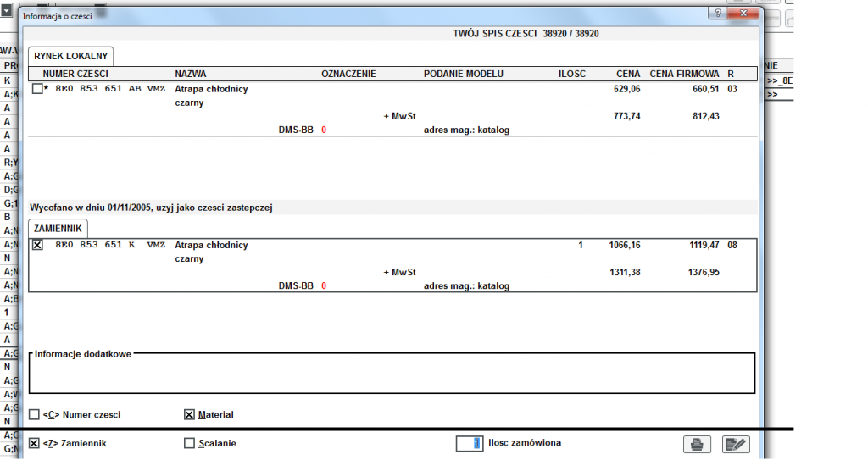The image size is (868, 471).
Task: Click the price 629,06
Action: coord(626,89)
